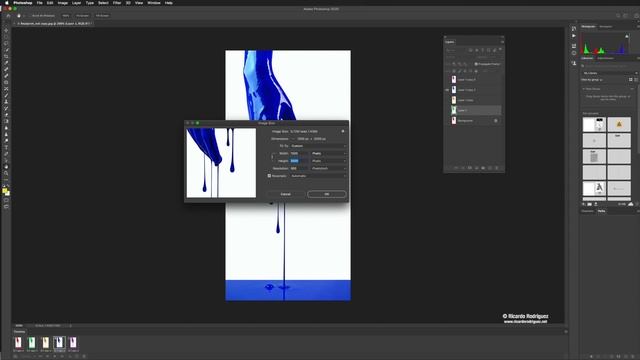Image resolution: width=640 pixels, height=360 pixels.
Task: Click the Fit Screen button
Action: (x=82, y=16)
